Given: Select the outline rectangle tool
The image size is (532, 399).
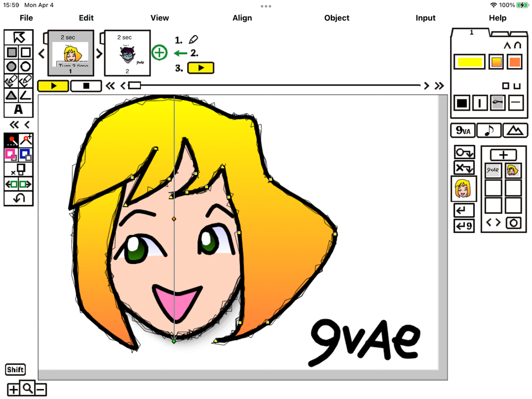Looking at the screenshot, I should 26,52.
